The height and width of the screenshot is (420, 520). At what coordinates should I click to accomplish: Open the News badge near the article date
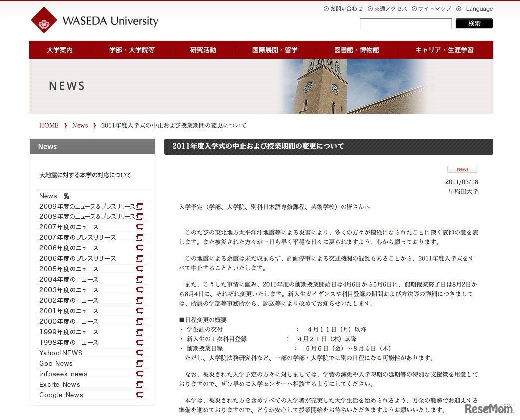462,169
